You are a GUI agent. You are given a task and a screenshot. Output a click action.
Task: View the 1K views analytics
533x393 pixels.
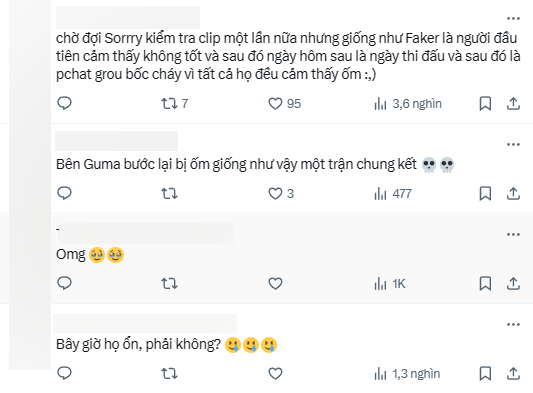[x=390, y=284]
